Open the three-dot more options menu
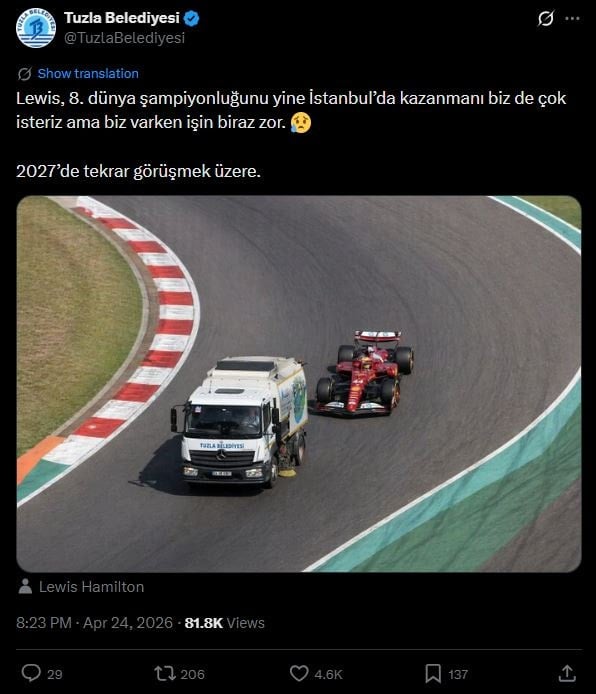 click(x=573, y=18)
